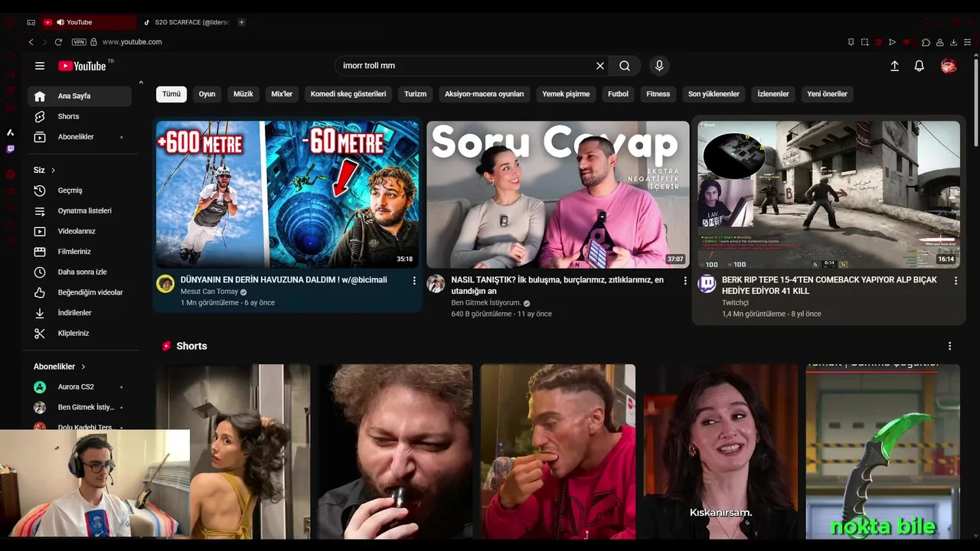Open the browser pinboards pin icon
Image resolution: width=980 pixels, height=551 pixels.
(x=851, y=42)
